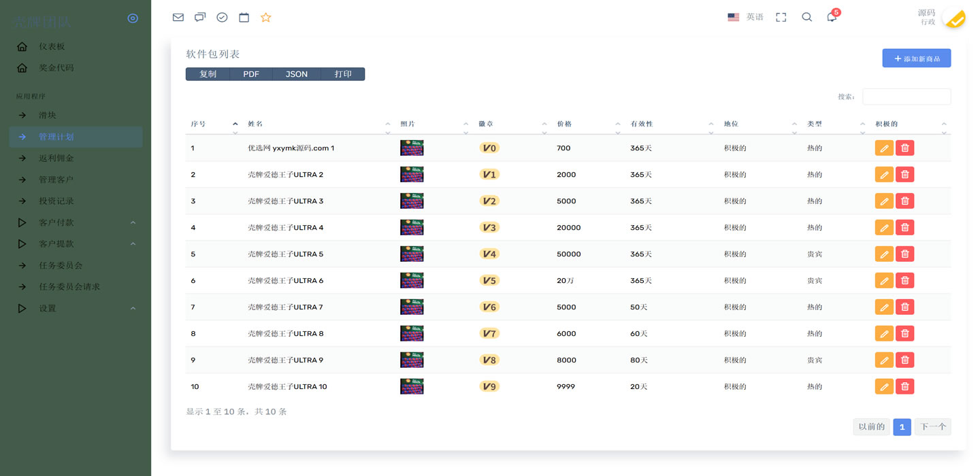Click the chat messages icon

200,18
